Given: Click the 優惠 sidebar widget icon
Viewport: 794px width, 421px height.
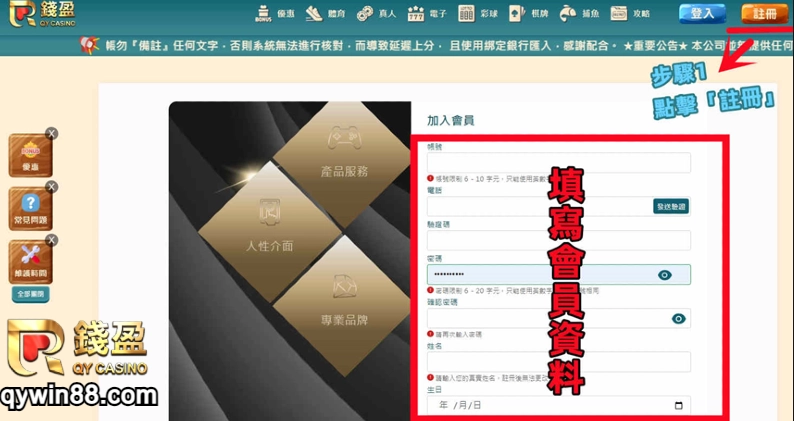Looking at the screenshot, I should tap(29, 155).
